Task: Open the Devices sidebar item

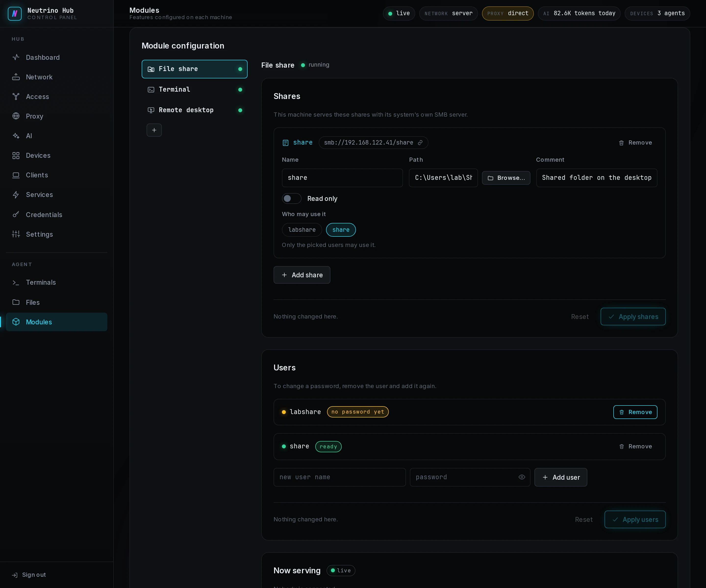Action: 56,156
